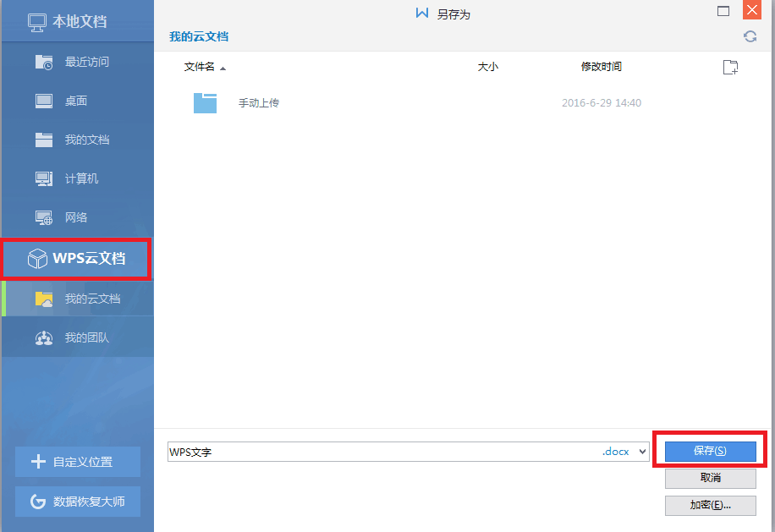This screenshot has width=775, height=532.
Task: Open the .docx file type dropdown
Action: (x=642, y=452)
